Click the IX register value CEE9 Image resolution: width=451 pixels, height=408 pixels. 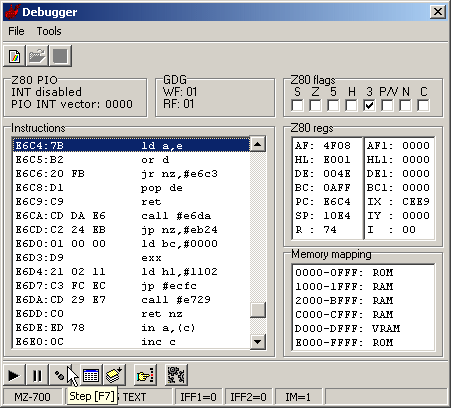tap(416, 202)
